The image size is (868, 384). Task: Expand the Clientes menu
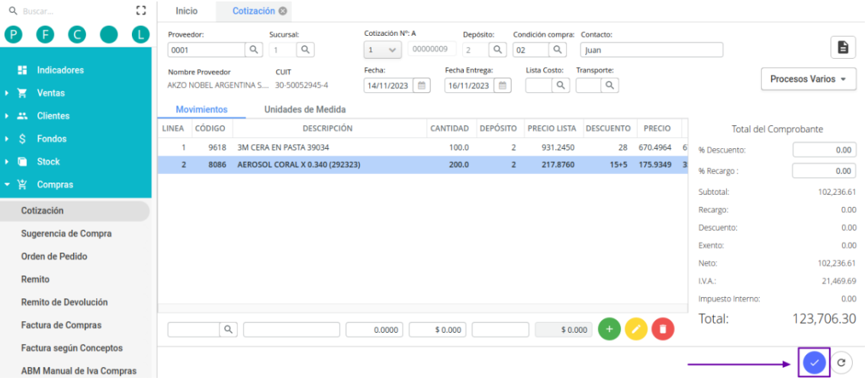click(53, 116)
